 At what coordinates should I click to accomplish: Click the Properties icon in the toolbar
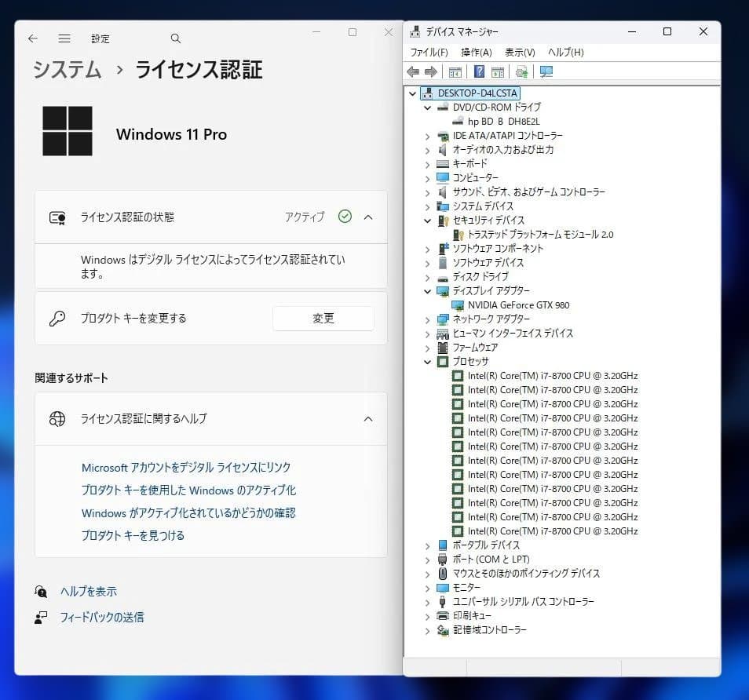[497, 72]
